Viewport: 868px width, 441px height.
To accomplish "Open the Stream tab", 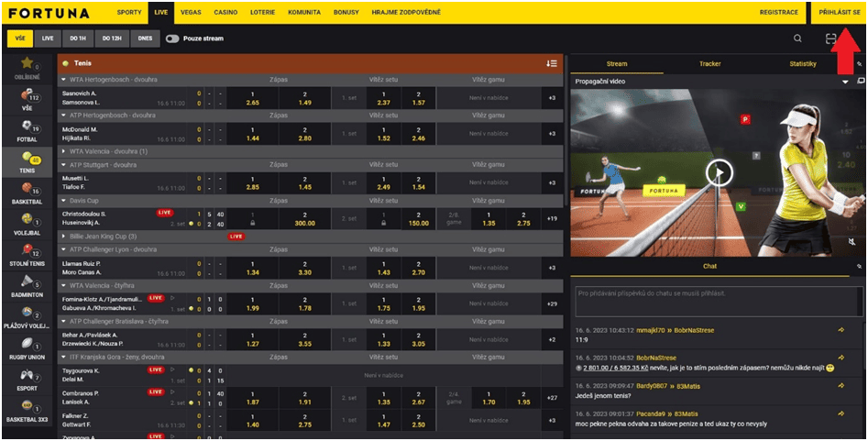I will [x=617, y=63].
